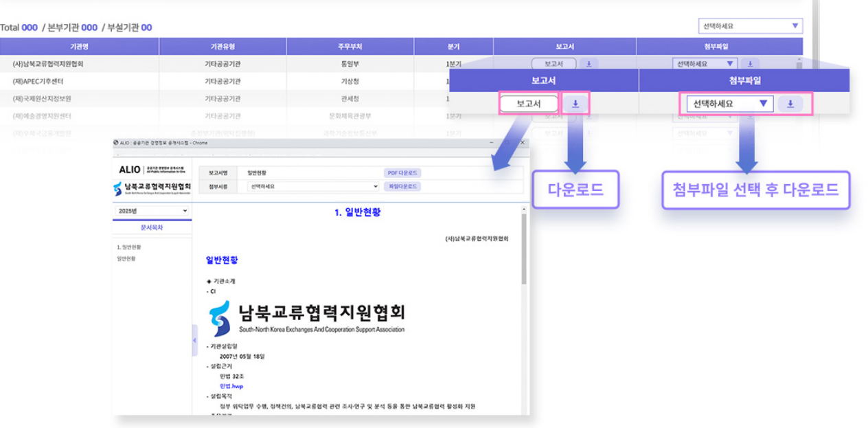868x428 pixels.
Task: Click the attachment download icon in the enlarged 첨부파일 callout
Action: coord(790,104)
